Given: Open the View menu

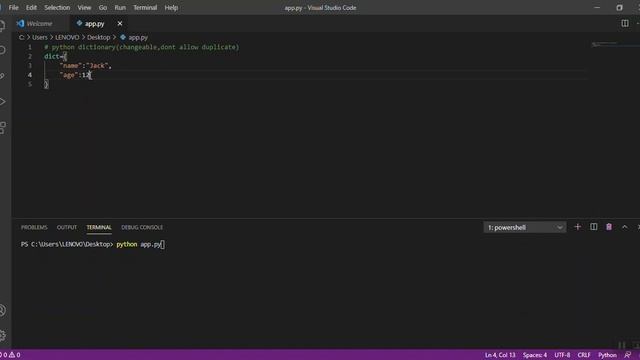Looking at the screenshot, I should point(84,8).
